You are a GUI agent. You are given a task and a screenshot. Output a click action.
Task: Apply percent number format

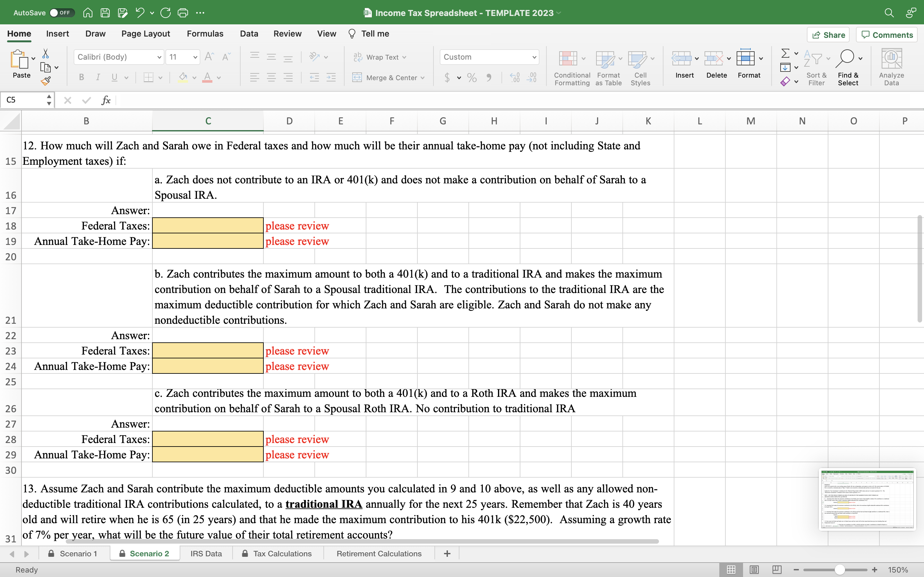pos(471,78)
